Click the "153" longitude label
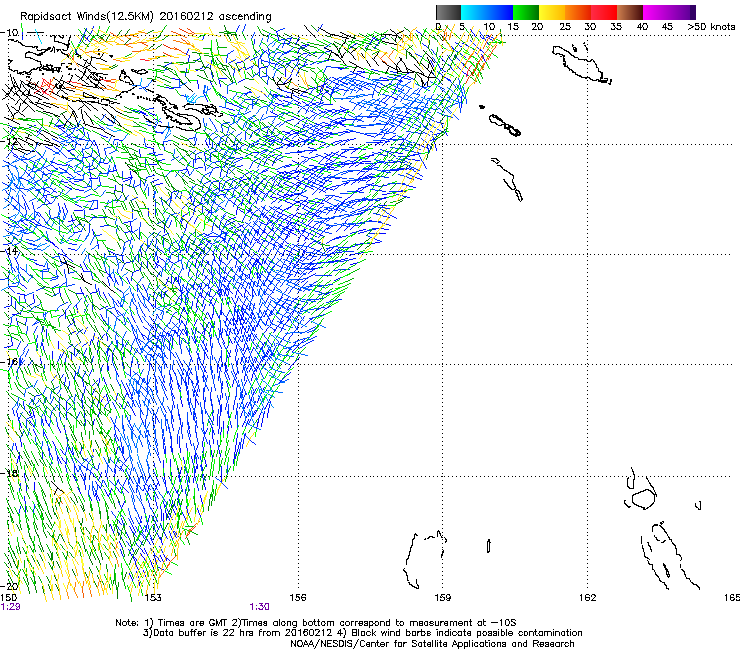The height and width of the screenshot is (650, 740). point(153,598)
